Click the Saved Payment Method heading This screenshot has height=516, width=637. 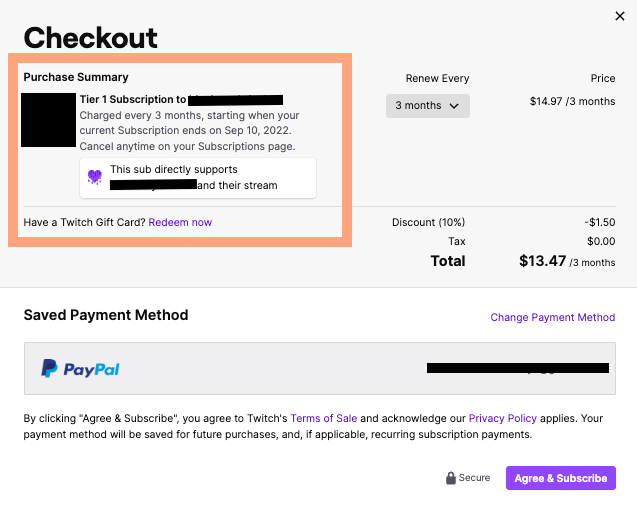tap(105, 315)
